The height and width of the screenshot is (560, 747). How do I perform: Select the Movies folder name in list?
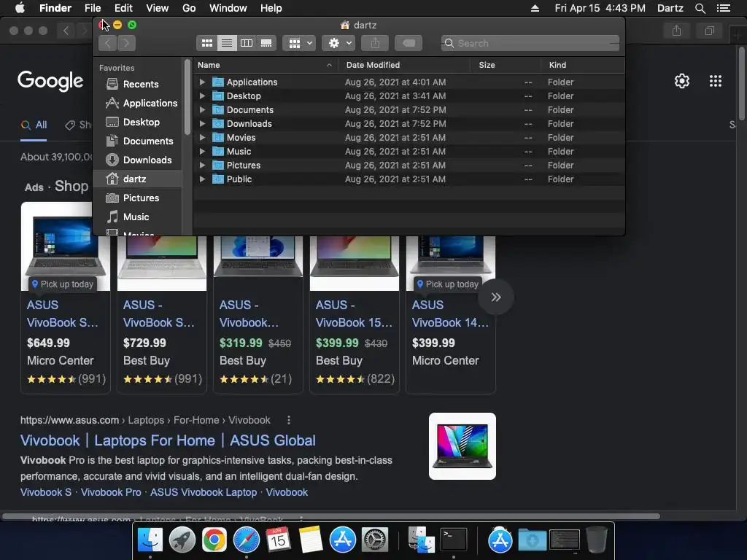(241, 138)
